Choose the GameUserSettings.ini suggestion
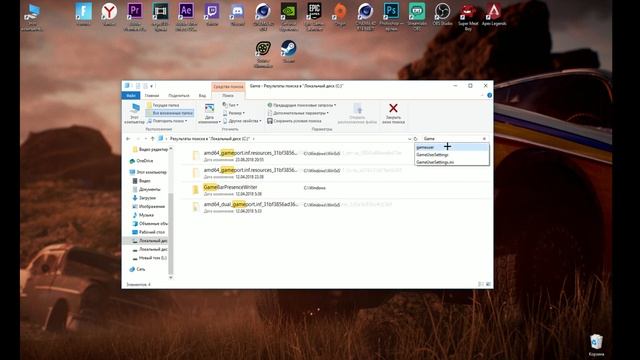This screenshot has width=640, height=360. pyautogui.click(x=452, y=162)
